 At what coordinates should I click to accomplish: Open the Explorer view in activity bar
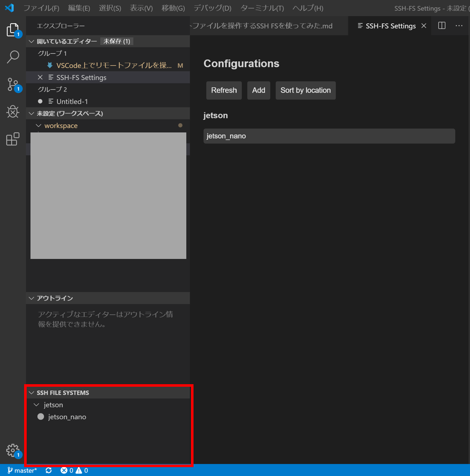(13, 30)
